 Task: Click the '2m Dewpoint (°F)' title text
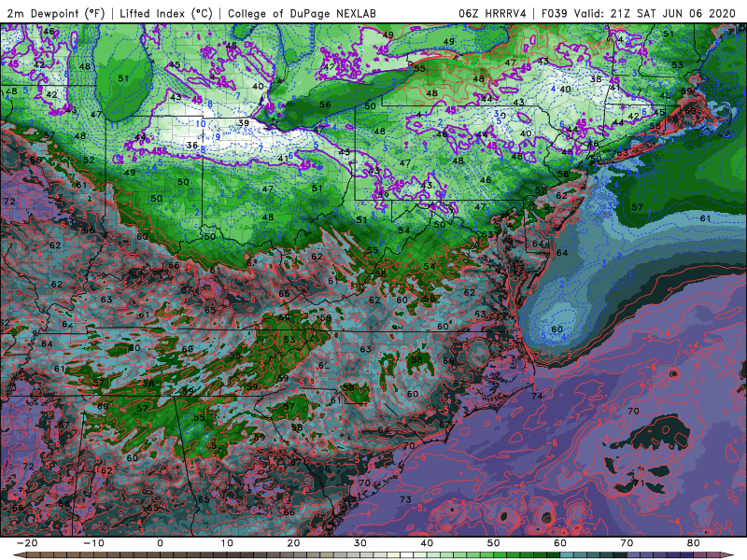click(x=55, y=14)
